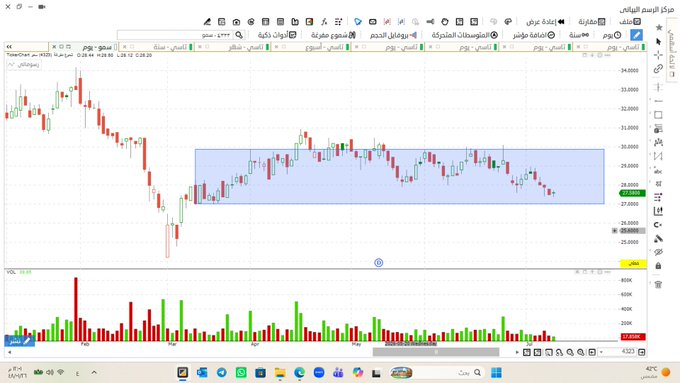Open the يوم (Day) interval dropdown
680x383 pixels.
[x=612, y=35]
